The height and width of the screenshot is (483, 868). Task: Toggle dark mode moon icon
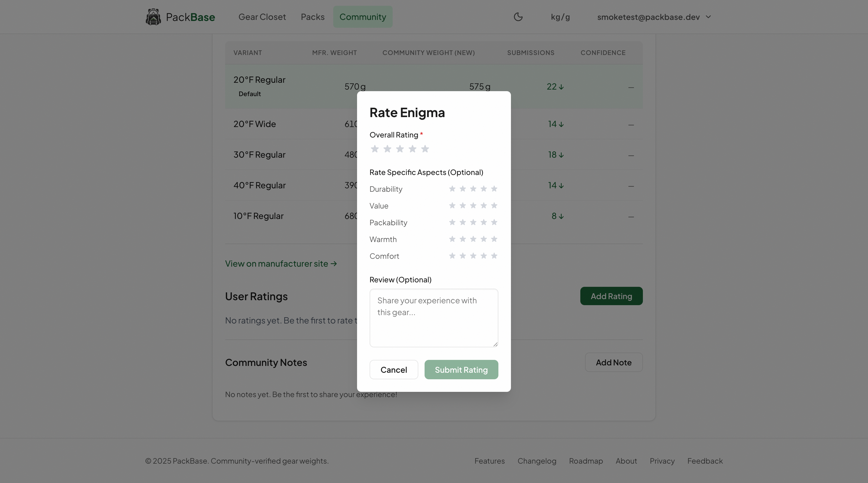(518, 17)
